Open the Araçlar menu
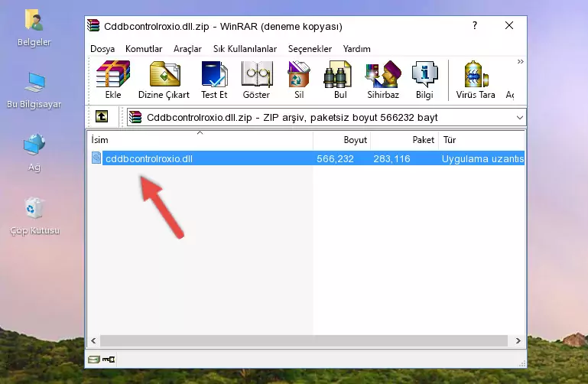This screenshot has height=384, width=588. point(187,49)
